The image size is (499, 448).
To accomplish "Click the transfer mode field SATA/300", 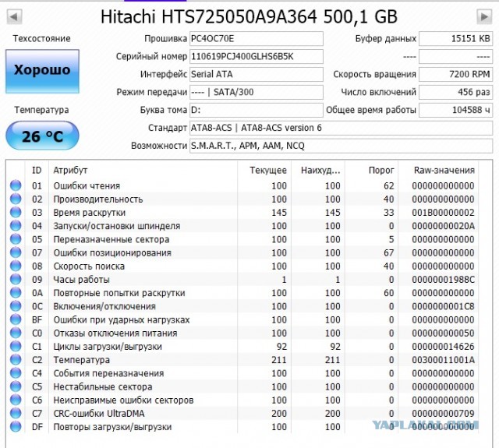I will pyautogui.click(x=257, y=92).
